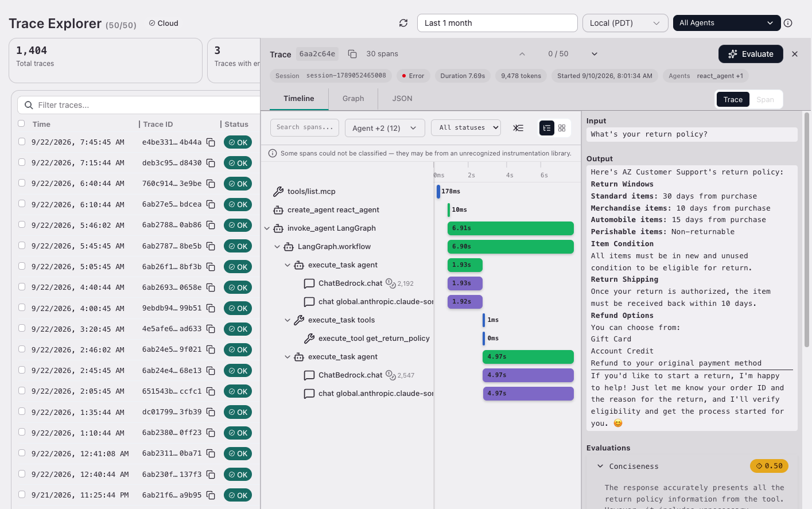
Task: Check the 11:25:44 PM trace row checkbox
Action: [21, 494]
